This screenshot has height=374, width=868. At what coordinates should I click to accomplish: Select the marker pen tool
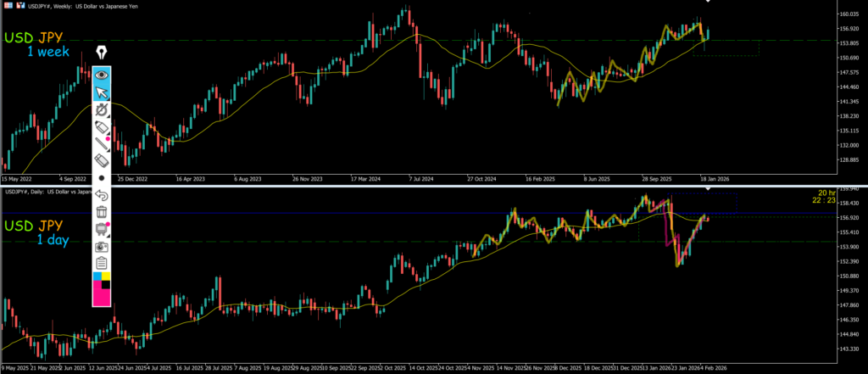pos(102,127)
